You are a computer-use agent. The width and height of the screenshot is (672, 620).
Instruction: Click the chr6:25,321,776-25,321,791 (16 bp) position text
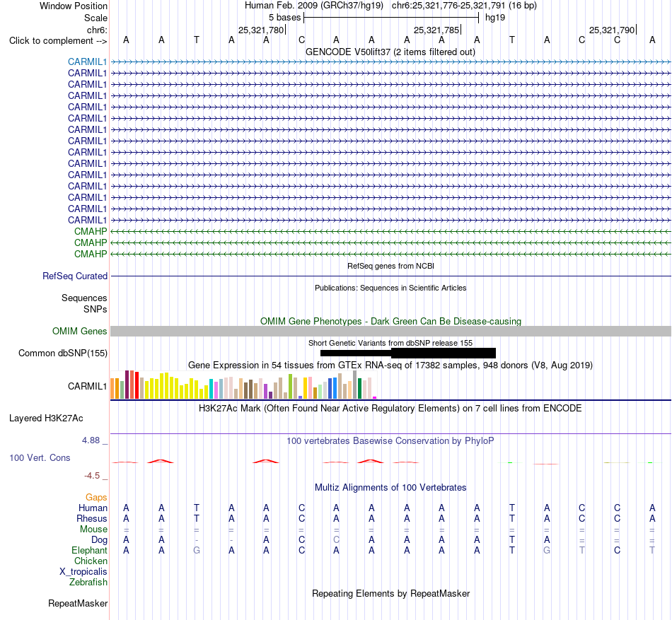coord(464,6)
